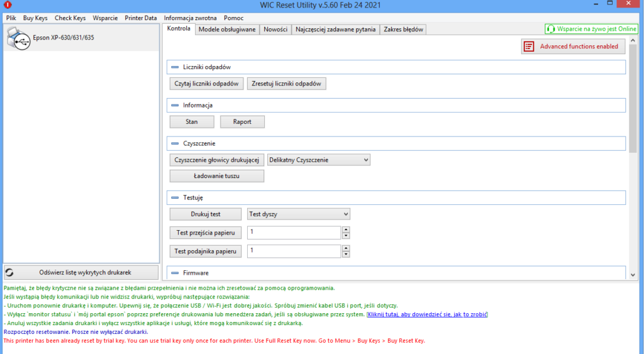
Task: Click Czytaj liczniki odpadów button
Action: click(x=206, y=84)
